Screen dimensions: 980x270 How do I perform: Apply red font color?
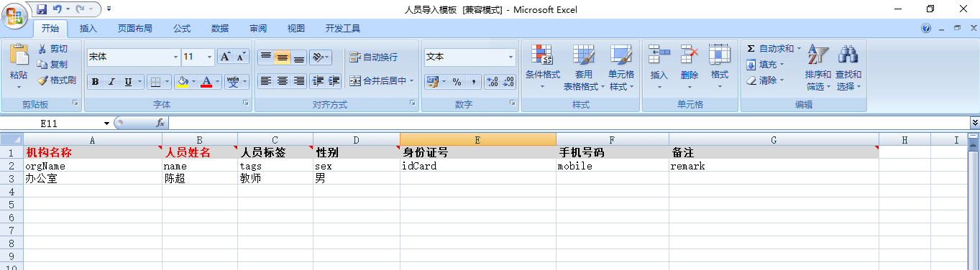(x=207, y=82)
